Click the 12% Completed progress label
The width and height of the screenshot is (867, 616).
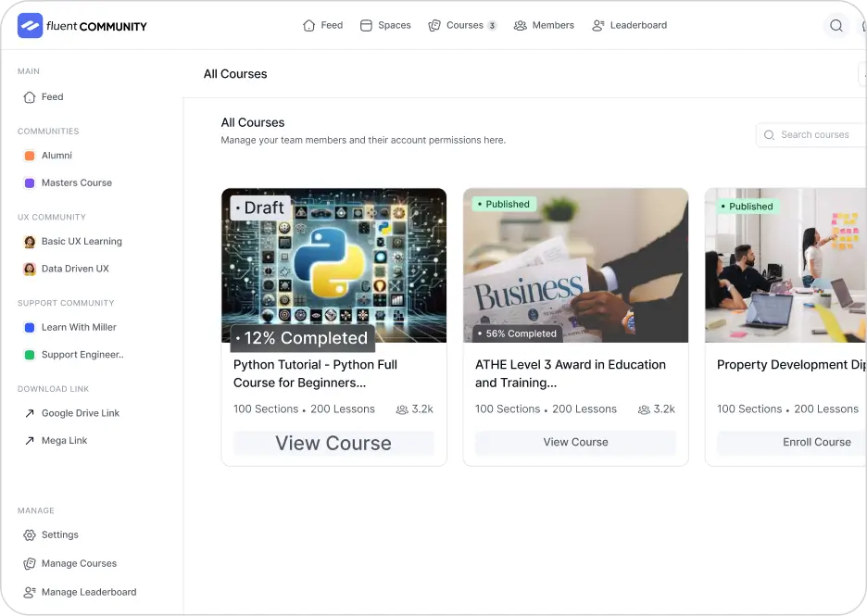(x=303, y=338)
